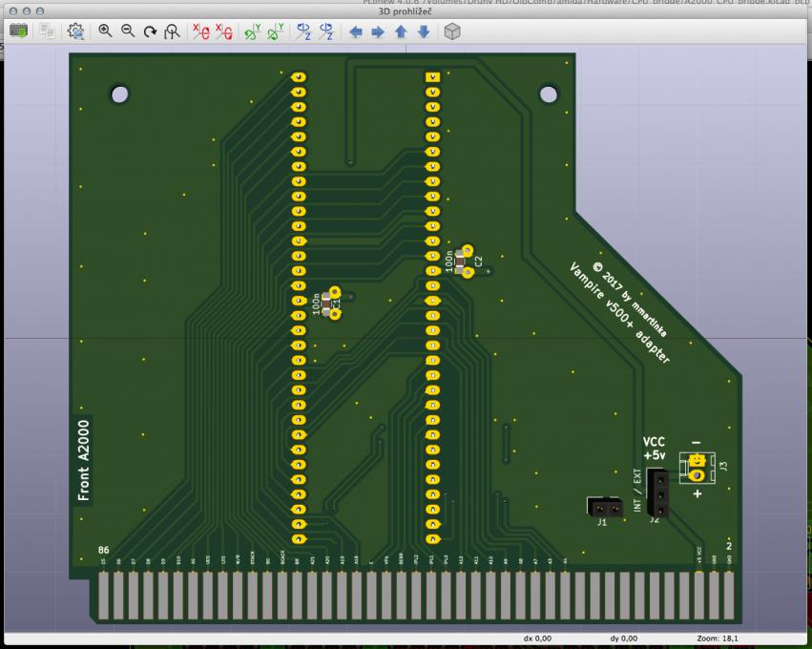Open 3D viewer display options

point(76,31)
